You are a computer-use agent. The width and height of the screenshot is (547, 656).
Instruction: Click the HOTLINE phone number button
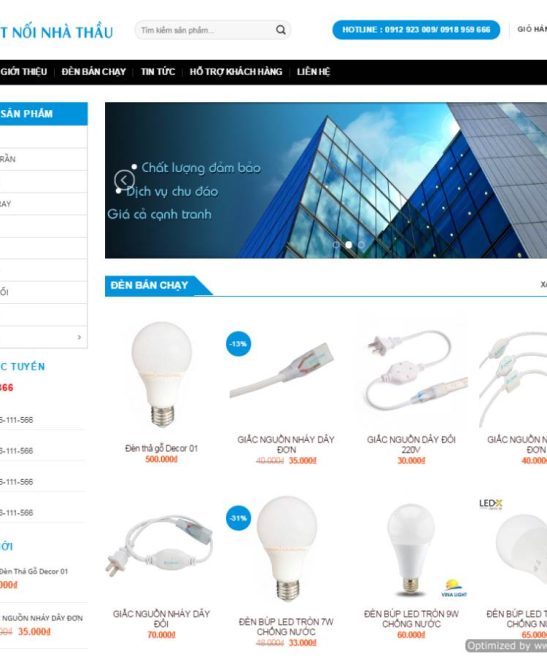416,30
